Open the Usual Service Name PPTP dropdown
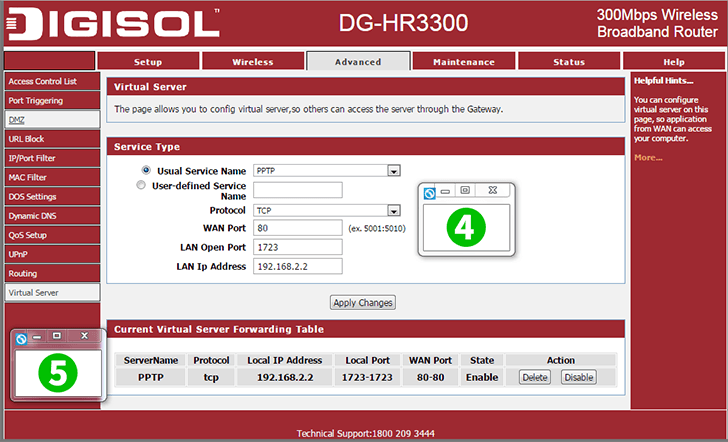The width and height of the screenshot is (728, 442). (x=327, y=170)
